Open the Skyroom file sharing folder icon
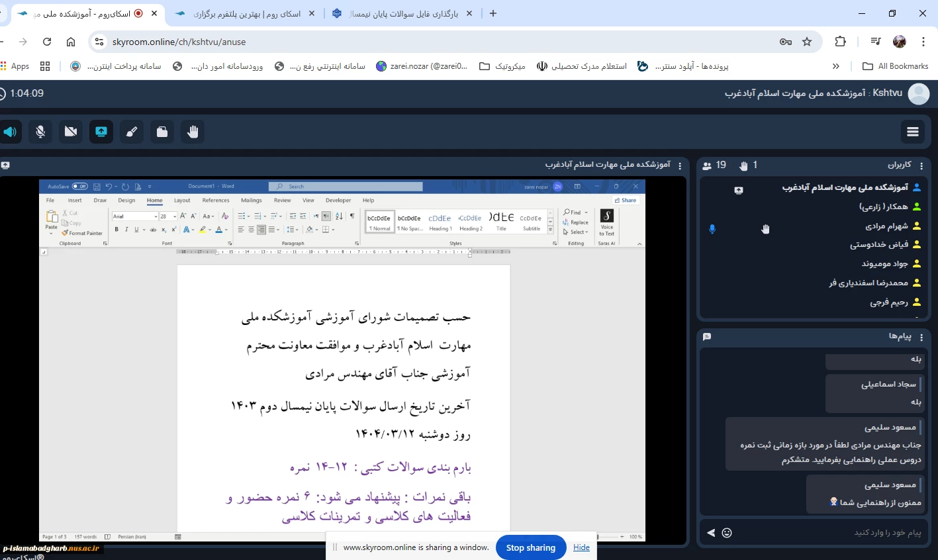Viewport: 938px width, 560px height. [162, 132]
